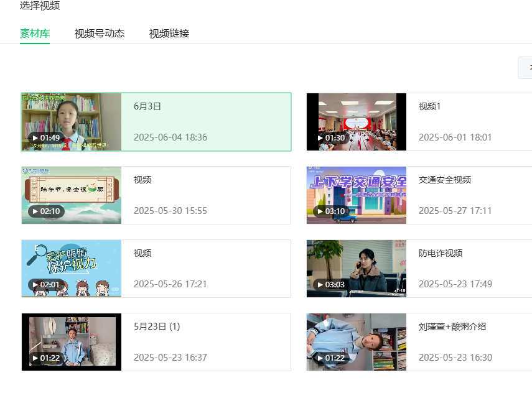Select the 6月3日 video thumbnail
Viewport: 532px width, 398px height.
(72, 122)
